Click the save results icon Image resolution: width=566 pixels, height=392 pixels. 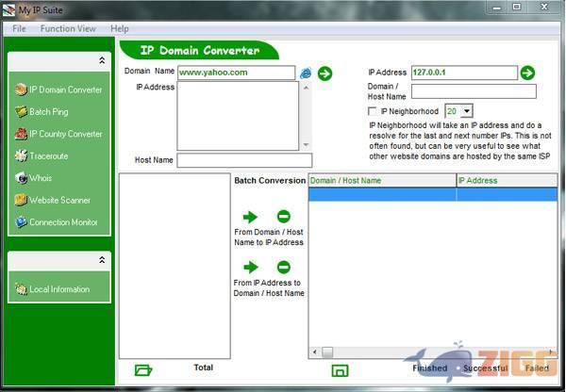[340, 370]
